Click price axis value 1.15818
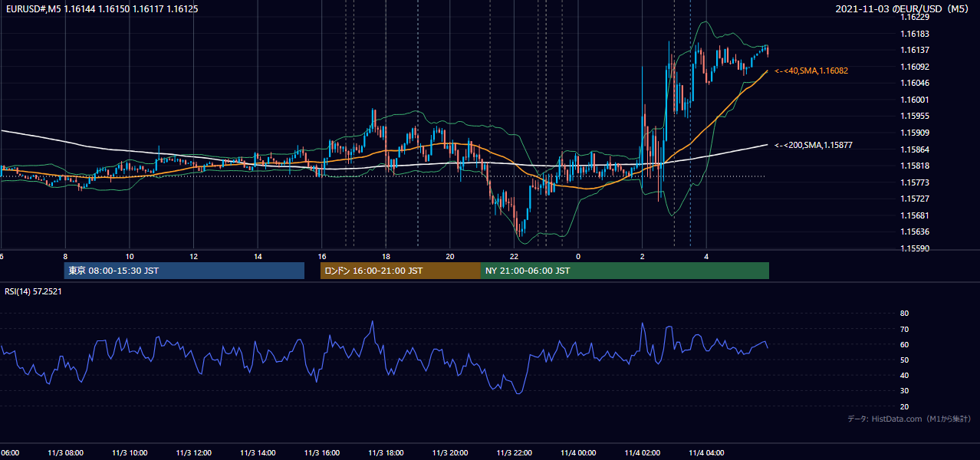This screenshot has width=980, height=460. coord(914,166)
